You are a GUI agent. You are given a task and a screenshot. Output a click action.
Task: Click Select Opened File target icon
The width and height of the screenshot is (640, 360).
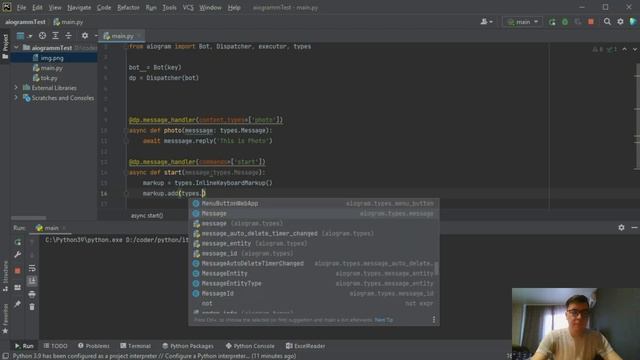[x=42, y=36]
